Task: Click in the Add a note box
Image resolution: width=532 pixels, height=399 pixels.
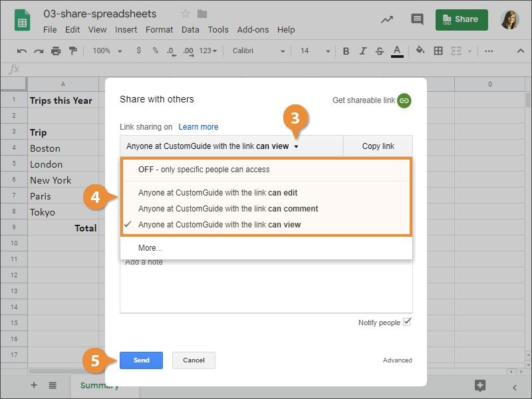Action: (267, 287)
